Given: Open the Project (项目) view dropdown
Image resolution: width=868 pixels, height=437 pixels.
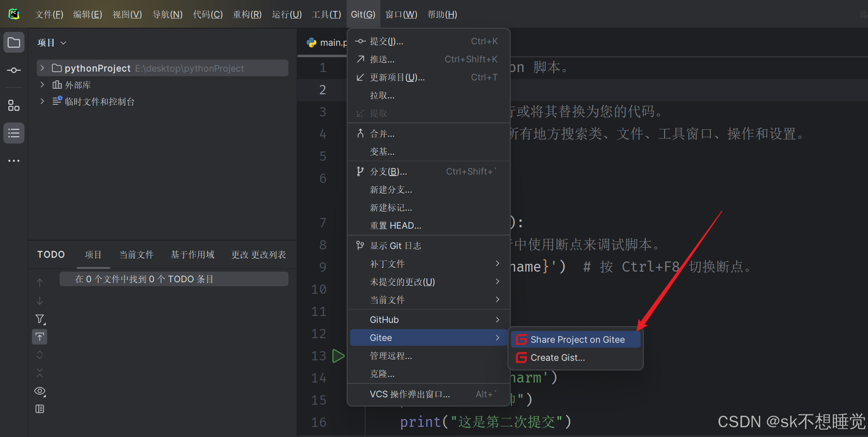Looking at the screenshot, I should click(52, 42).
